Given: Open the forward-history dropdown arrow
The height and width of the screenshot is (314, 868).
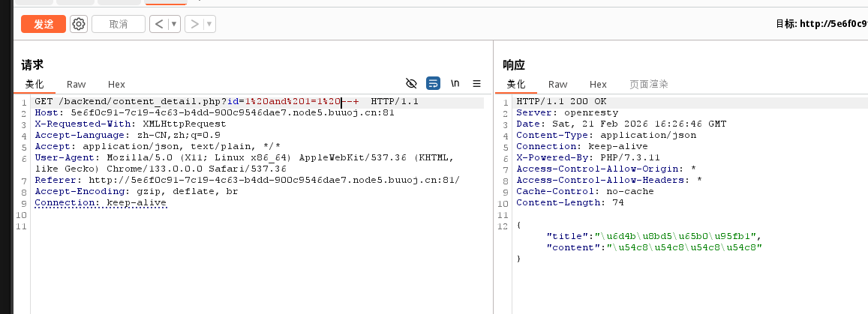Looking at the screenshot, I should [210, 24].
